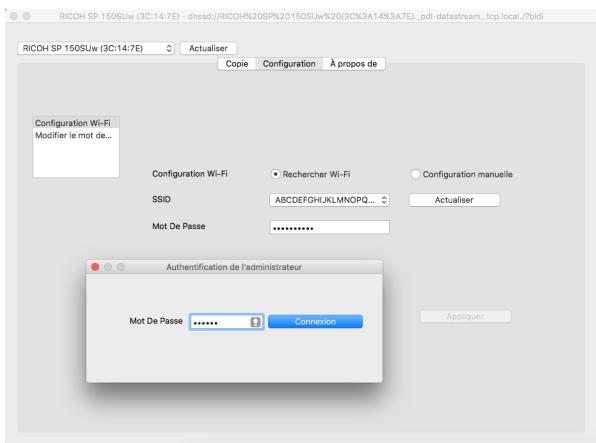This screenshot has height=443, width=596.
Task: Click the dialog title Authentification de l'administrateur
Action: (x=234, y=267)
